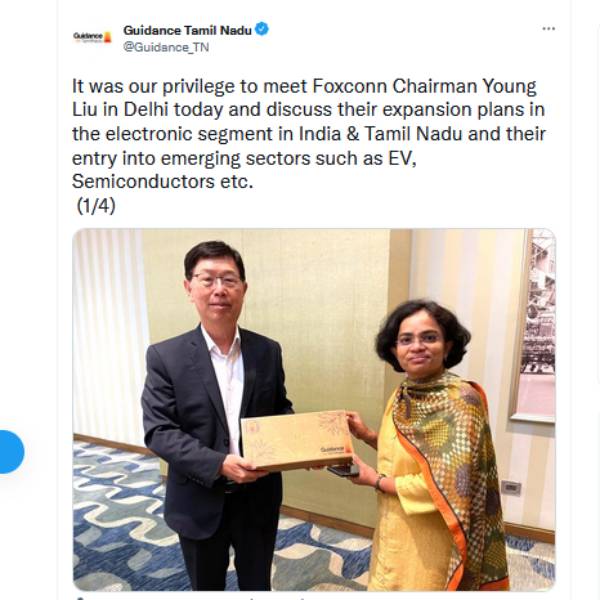This screenshot has height=600, width=600.
Task: Click the wall power socket in photo
Action: coord(511,488)
